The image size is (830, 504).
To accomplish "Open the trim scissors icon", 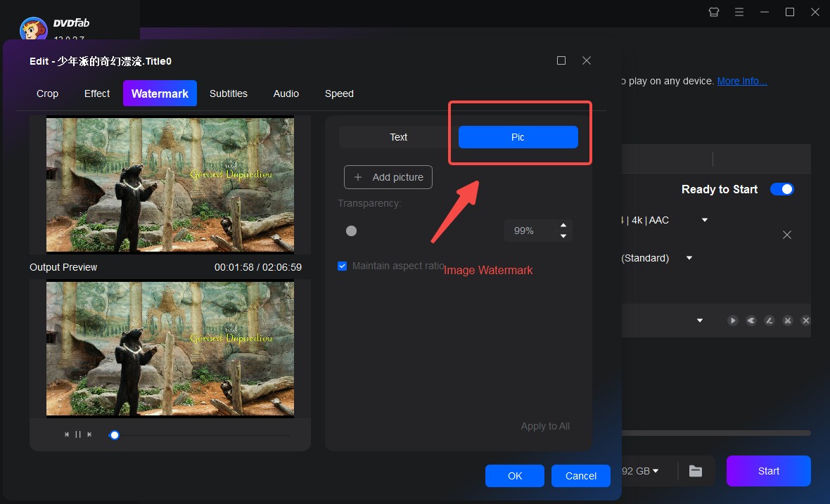I will tap(788, 321).
